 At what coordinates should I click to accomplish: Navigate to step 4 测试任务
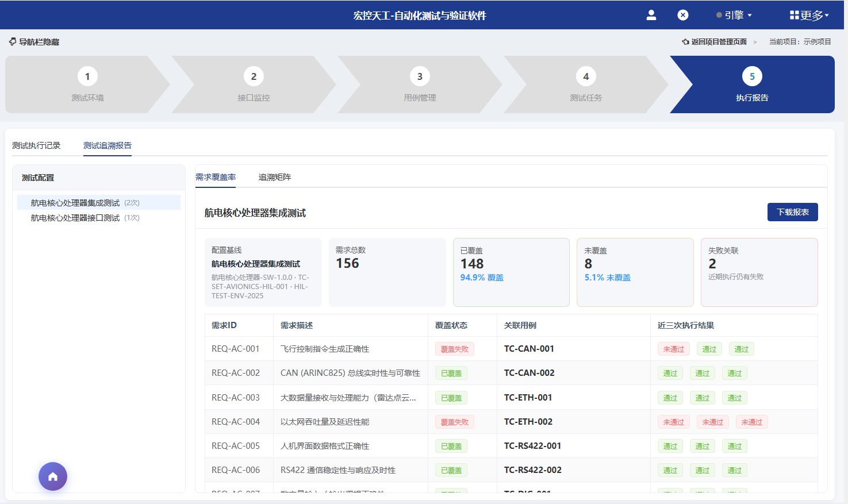pos(586,76)
